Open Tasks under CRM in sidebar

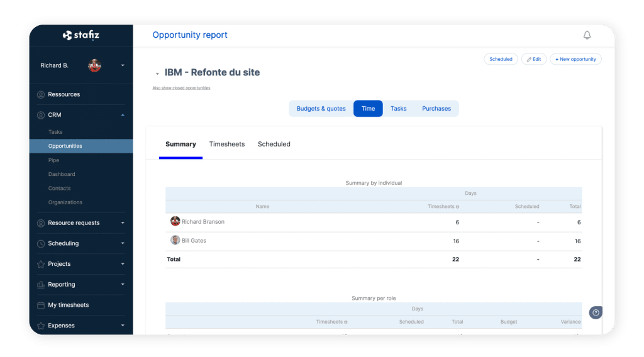pyautogui.click(x=55, y=132)
